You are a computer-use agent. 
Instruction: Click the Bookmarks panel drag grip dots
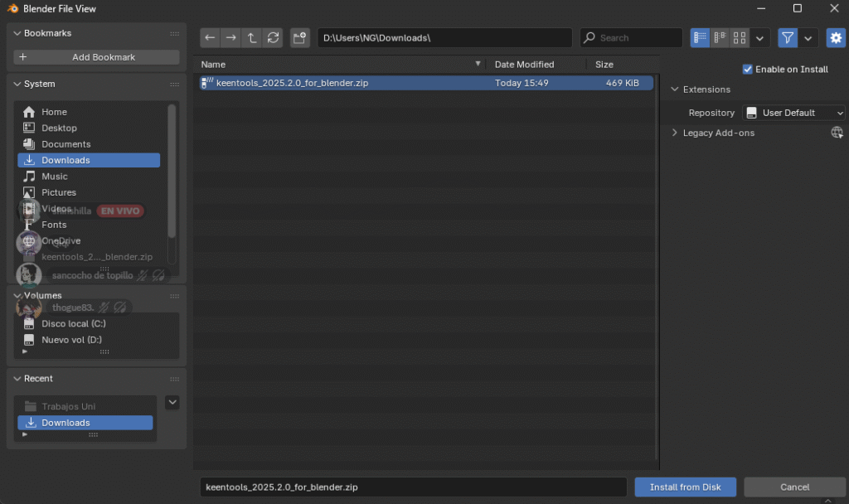click(174, 33)
